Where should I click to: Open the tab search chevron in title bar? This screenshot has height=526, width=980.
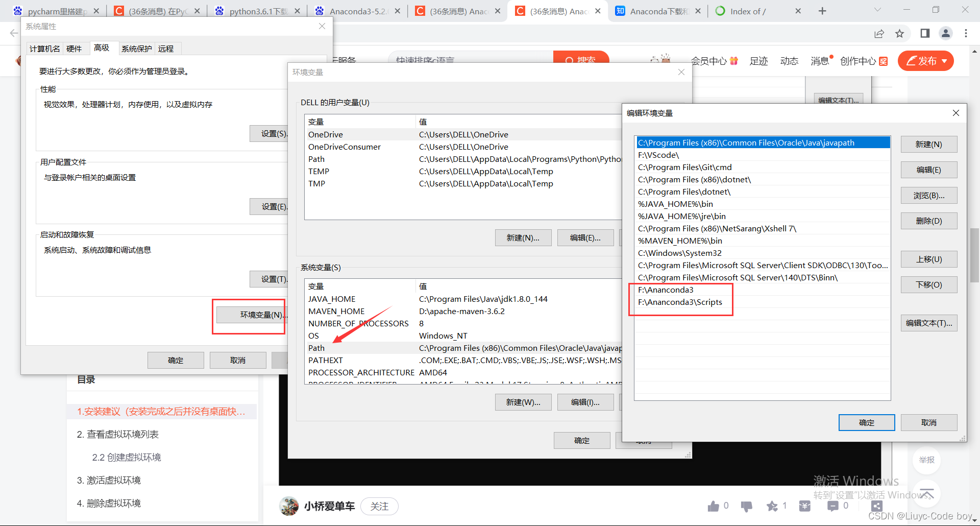877,10
